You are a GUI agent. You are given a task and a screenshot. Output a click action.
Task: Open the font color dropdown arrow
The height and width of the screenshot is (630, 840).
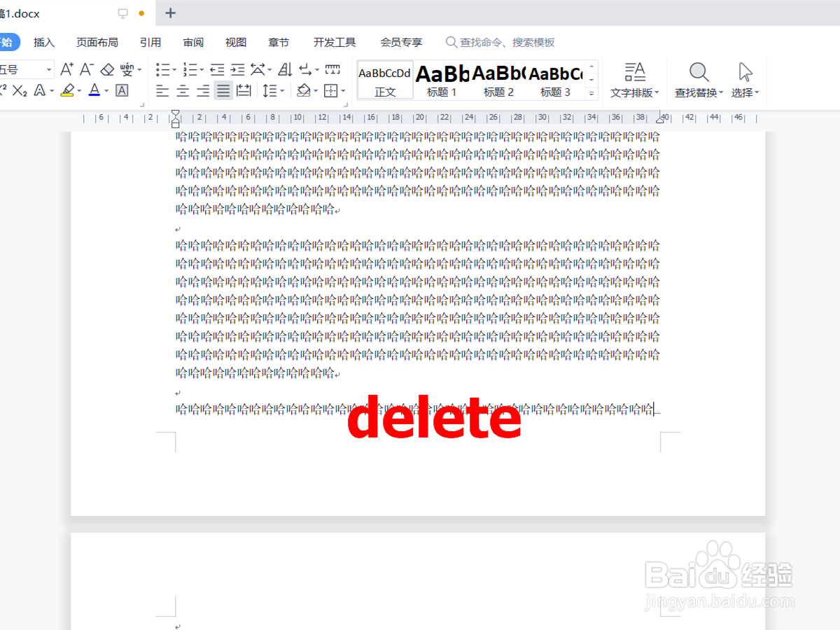click(x=106, y=90)
